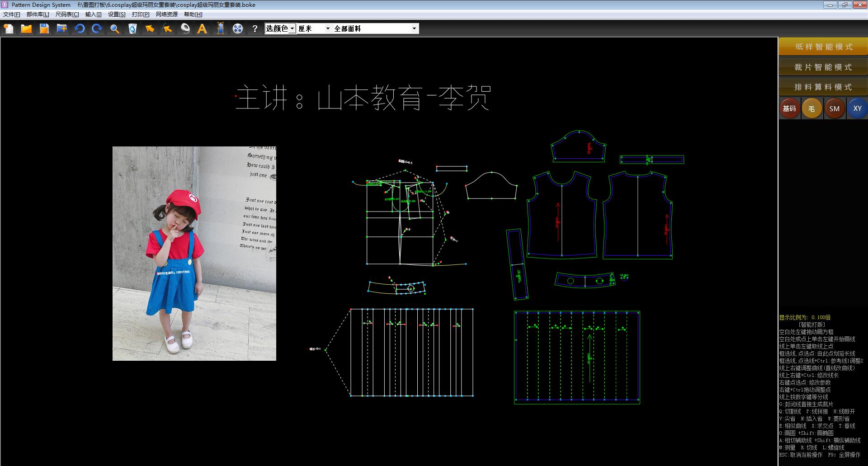This screenshot has height=466, width=868.
Task: Select the sleeve cut piece above the bodices
Action: [579, 146]
